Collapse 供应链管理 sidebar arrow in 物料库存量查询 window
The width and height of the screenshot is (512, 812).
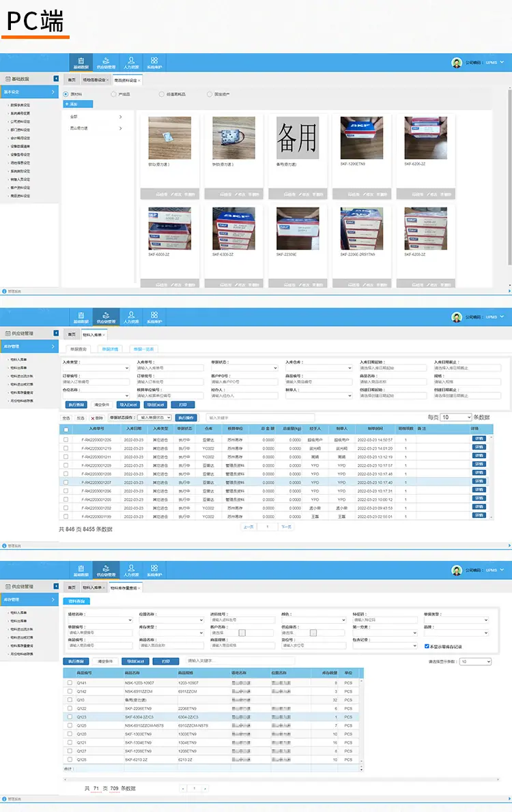click(x=56, y=586)
